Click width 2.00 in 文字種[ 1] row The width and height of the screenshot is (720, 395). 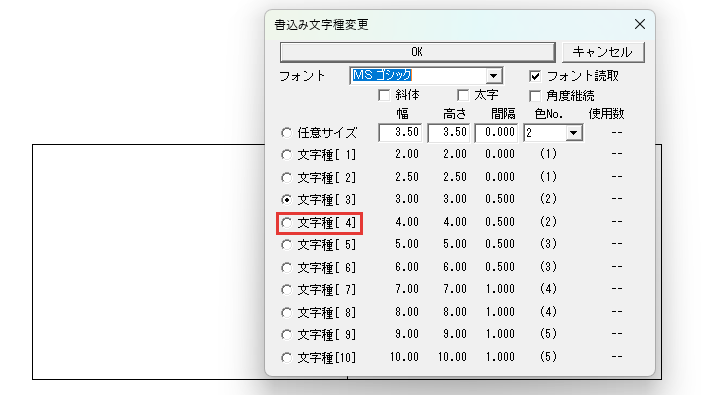(x=407, y=154)
